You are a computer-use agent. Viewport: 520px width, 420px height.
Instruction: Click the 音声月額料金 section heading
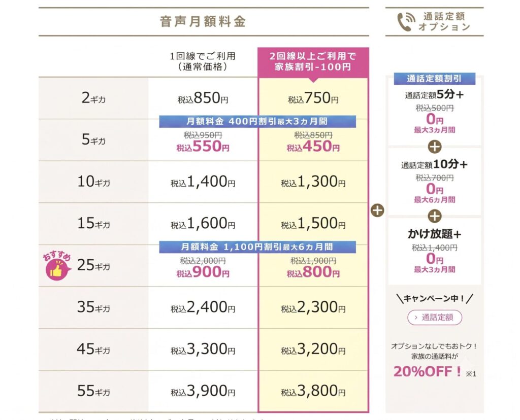(203, 22)
